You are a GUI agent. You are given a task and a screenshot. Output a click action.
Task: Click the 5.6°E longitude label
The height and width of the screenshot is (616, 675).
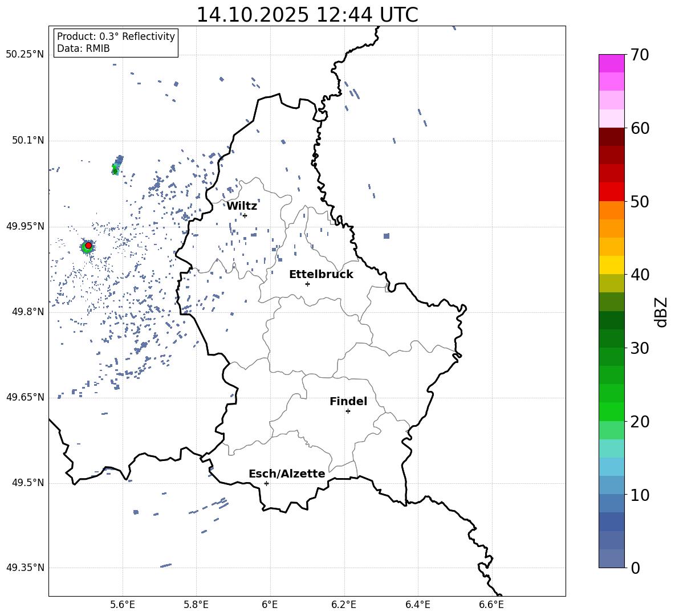click(x=122, y=605)
